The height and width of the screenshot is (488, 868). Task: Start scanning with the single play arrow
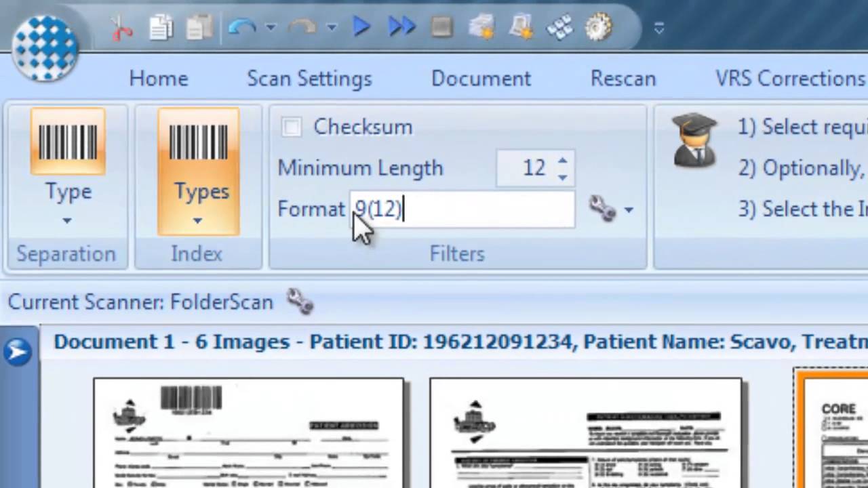point(361,27)
